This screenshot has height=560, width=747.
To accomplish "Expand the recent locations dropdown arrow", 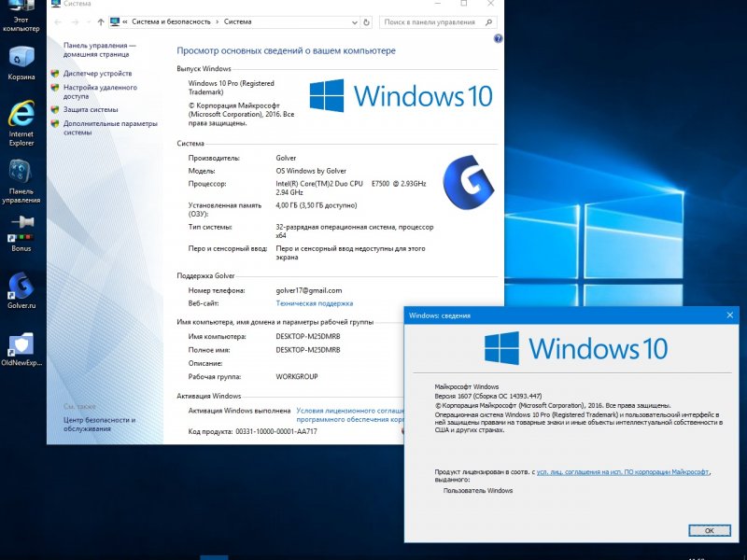I will 88,21.
